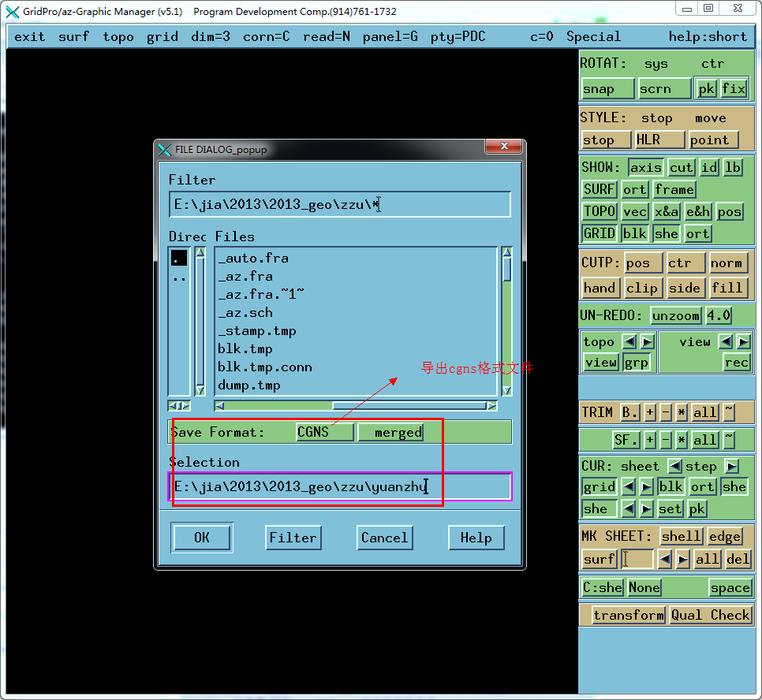Click the Selection file path field
Image resolution: width=762 pixels, height=700 pixels.
point(339,486)
